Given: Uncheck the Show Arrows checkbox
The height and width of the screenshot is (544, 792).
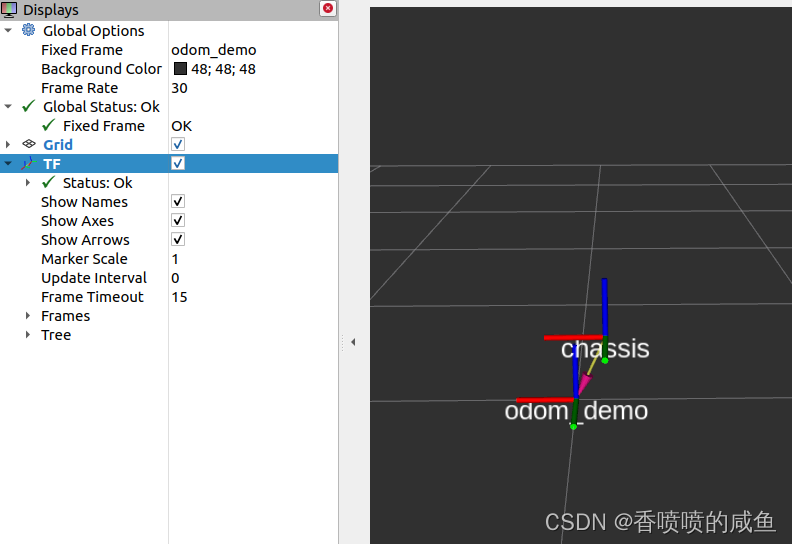Looking at the screenshot, I should tap(178, 239).
